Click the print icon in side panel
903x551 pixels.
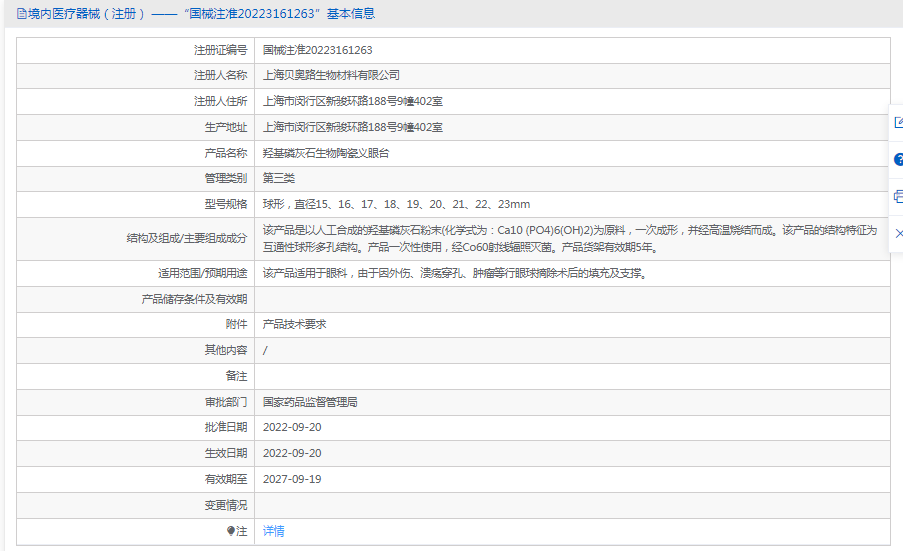point(898,196)
